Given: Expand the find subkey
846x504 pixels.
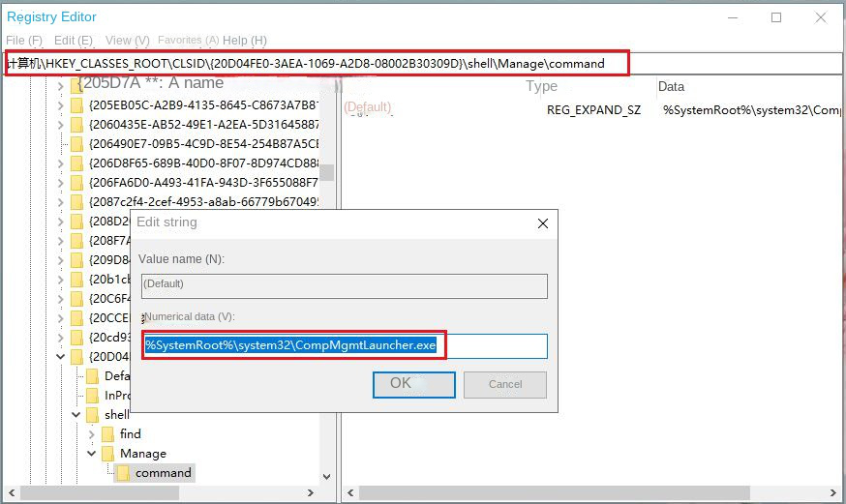Looking at the screenshot, I should 92,434.
